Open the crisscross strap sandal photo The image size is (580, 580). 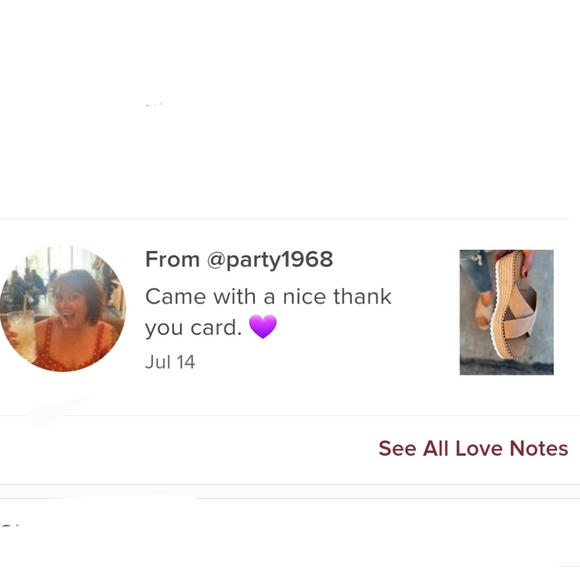tap(506, 312)
